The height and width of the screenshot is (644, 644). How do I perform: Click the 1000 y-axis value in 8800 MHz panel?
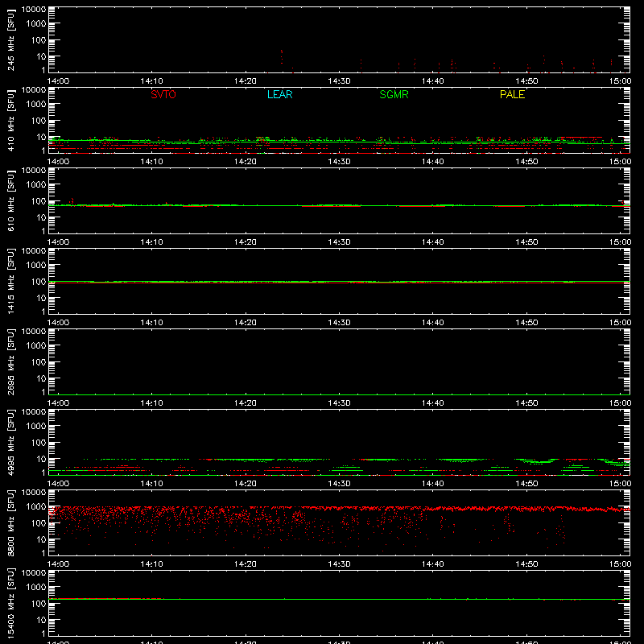36,507
